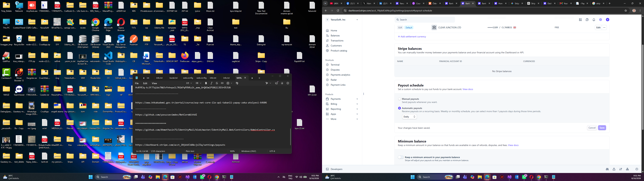
Task: Open Product catalog in Stripe sidebar
Action: pos(336,50)
